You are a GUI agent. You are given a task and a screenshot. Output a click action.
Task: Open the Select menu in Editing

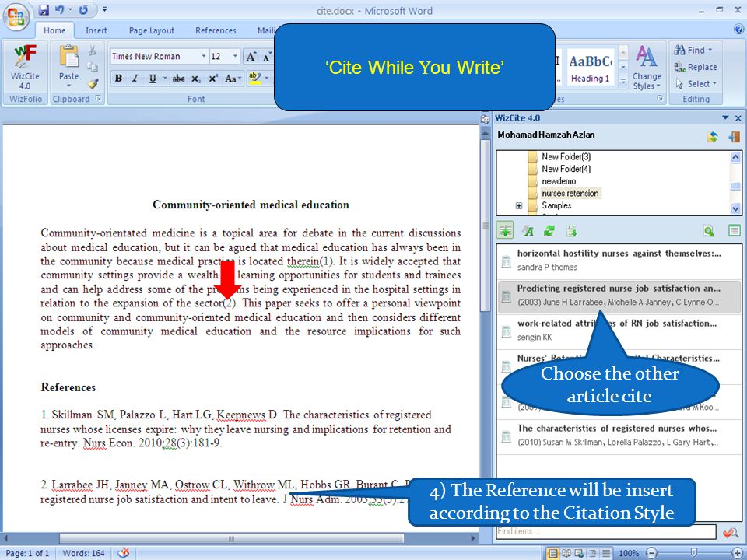696,84
